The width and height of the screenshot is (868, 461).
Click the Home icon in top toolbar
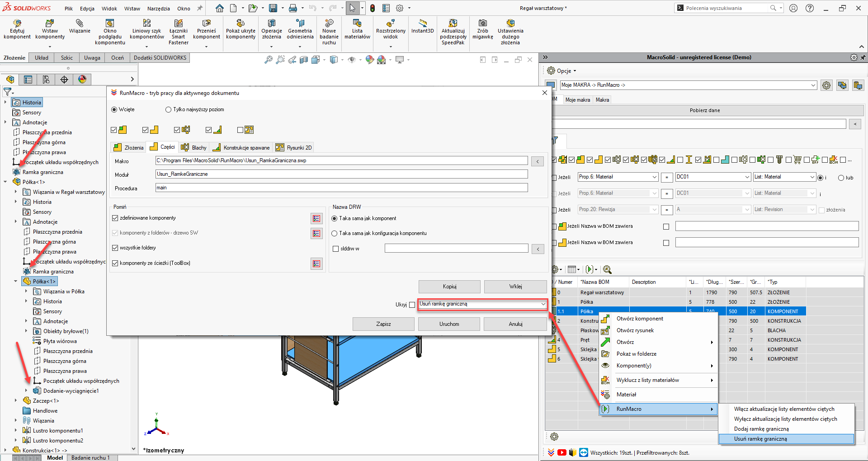click(x=220, y=8)
